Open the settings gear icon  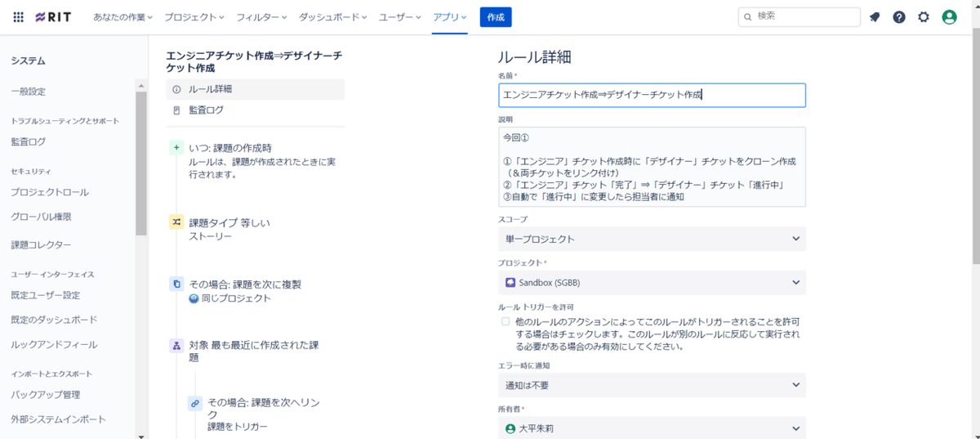tap(924, 17)
